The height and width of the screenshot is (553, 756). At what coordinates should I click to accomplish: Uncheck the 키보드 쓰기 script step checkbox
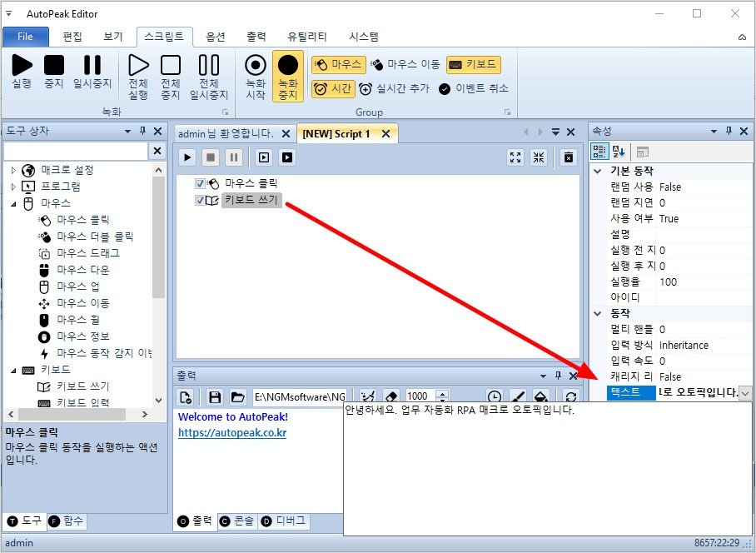pyautogui.click(x=200, y=200)
